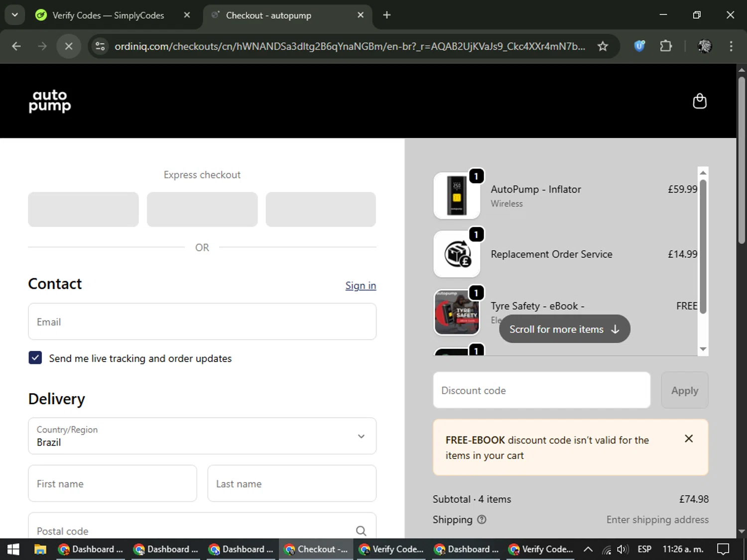Image resolution: width=747 pixels, height=560 pixels.
Task: Click the middle express checkout button
Action: [x=202, y=210]
